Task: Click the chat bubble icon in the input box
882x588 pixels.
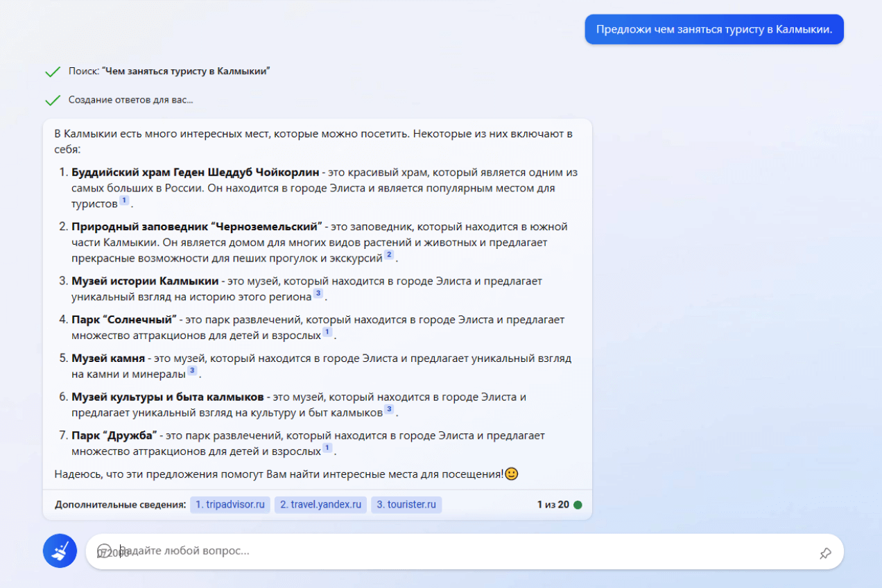Action: pyautogui.click(x=104, y=551)
